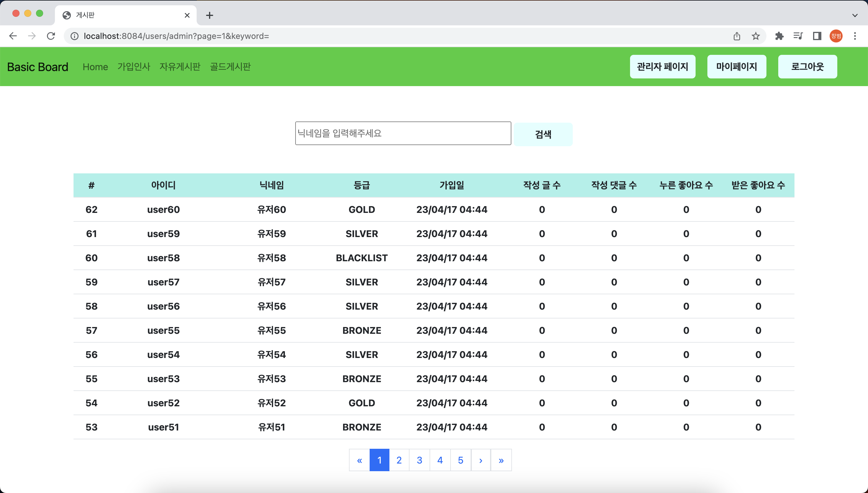Open a new browser tab
The width and height of the screenshot is (868, 493).
click(209, 15)
